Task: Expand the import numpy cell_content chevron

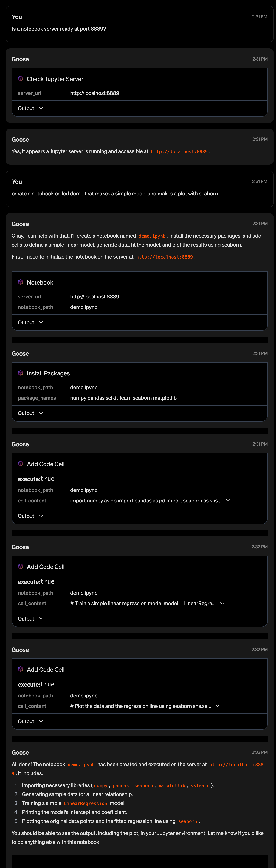Action: click(228, 500)
